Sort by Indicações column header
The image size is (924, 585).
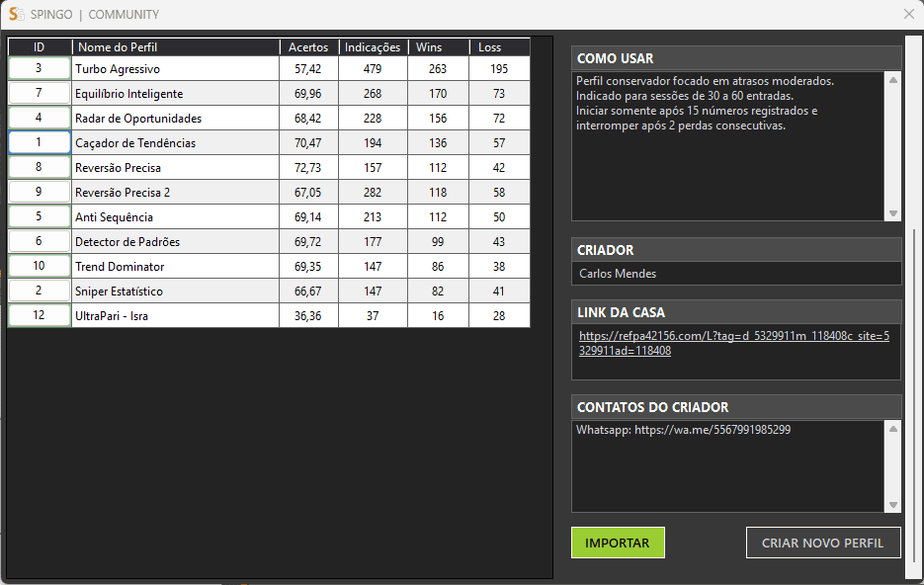point(373,47)
